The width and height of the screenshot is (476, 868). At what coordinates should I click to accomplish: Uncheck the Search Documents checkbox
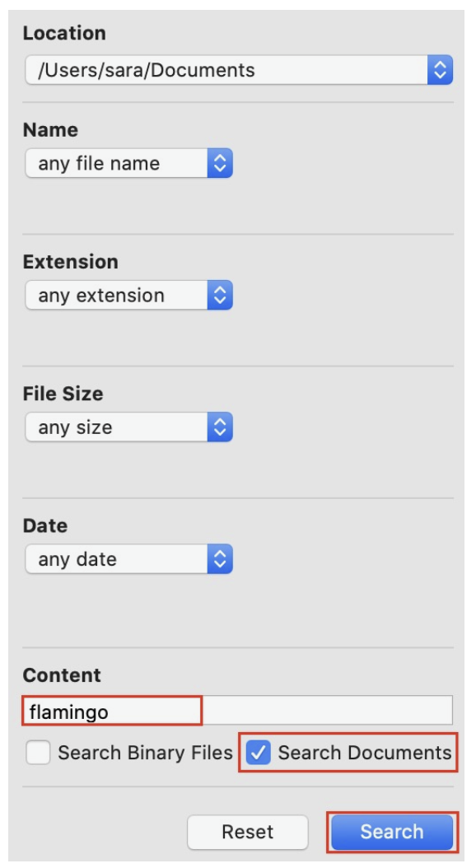[258, 753]
